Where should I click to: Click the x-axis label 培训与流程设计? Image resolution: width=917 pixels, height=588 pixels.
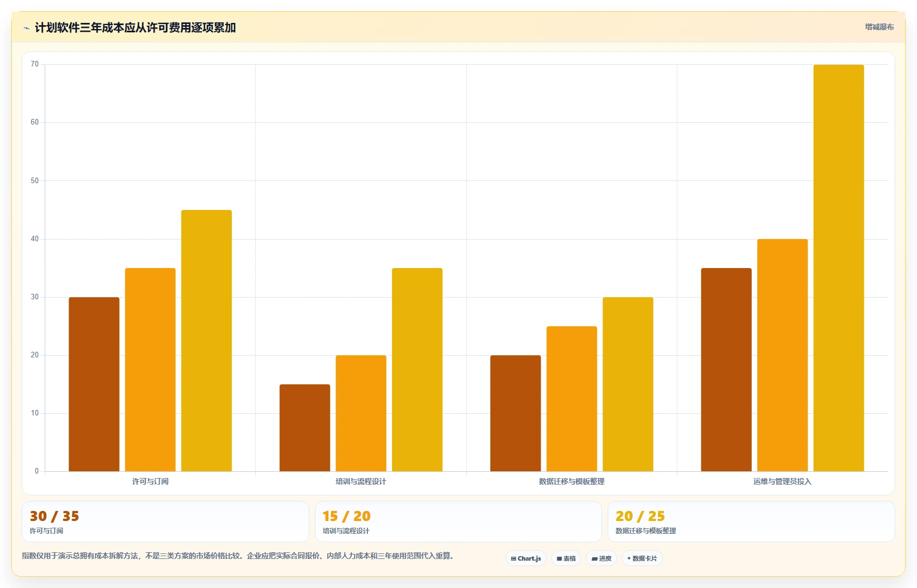click(x=361, y=481)
